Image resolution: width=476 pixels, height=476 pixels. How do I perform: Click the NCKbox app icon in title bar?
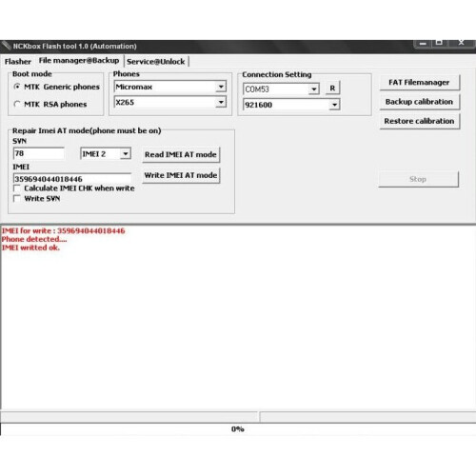6,46
